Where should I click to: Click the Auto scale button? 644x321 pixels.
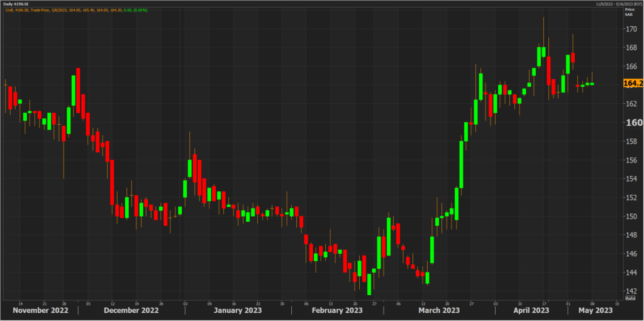tap(631, 297)
